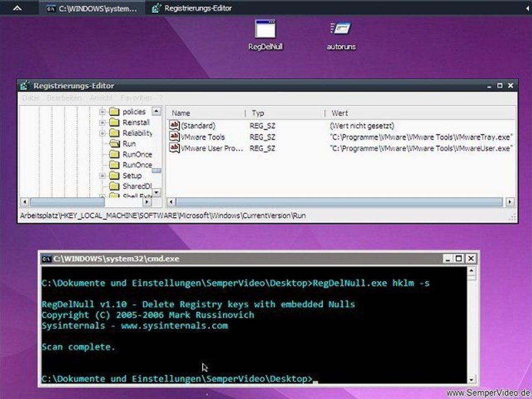Click tree pane scroll right arrow
This screenshot has height=399, width=532.
tap(146, 202)
